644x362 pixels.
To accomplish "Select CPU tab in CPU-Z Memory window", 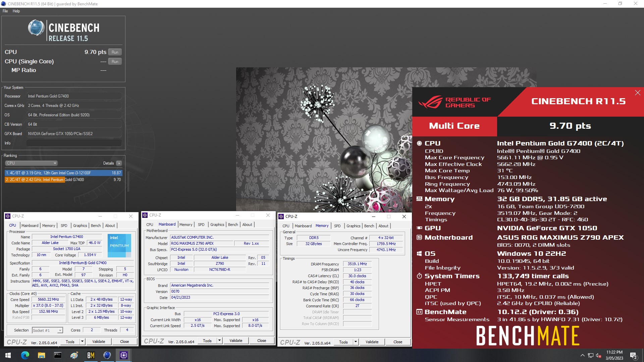I will tap(286, 226).
